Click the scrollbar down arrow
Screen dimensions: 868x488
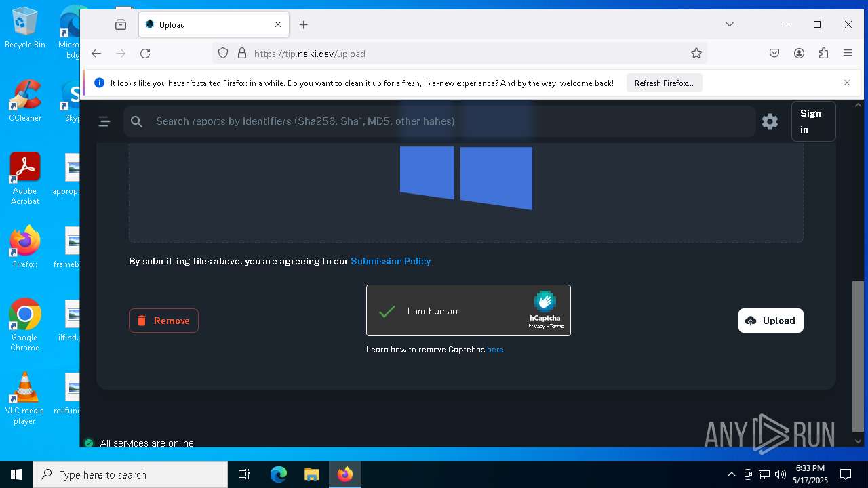tap(858, 441)
